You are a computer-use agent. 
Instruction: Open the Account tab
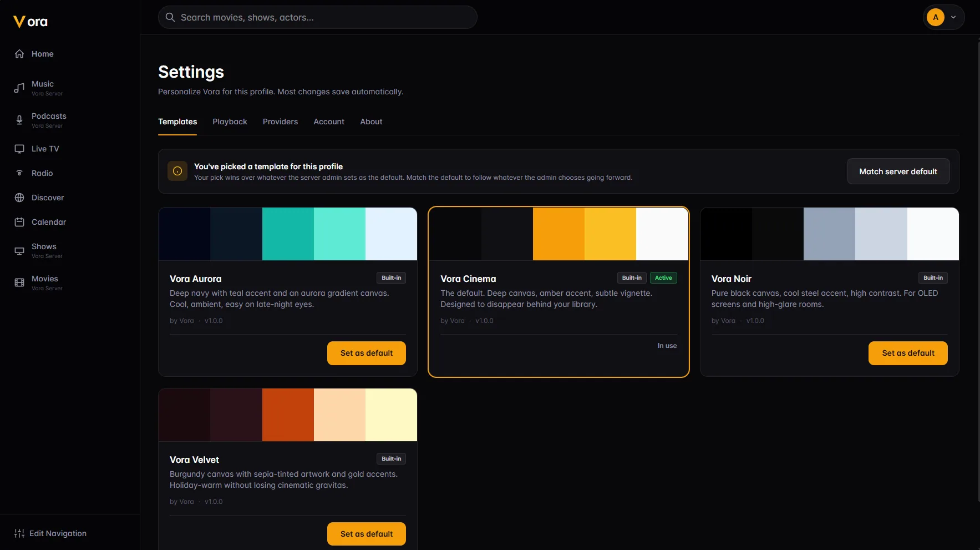(x=329, y=122)
